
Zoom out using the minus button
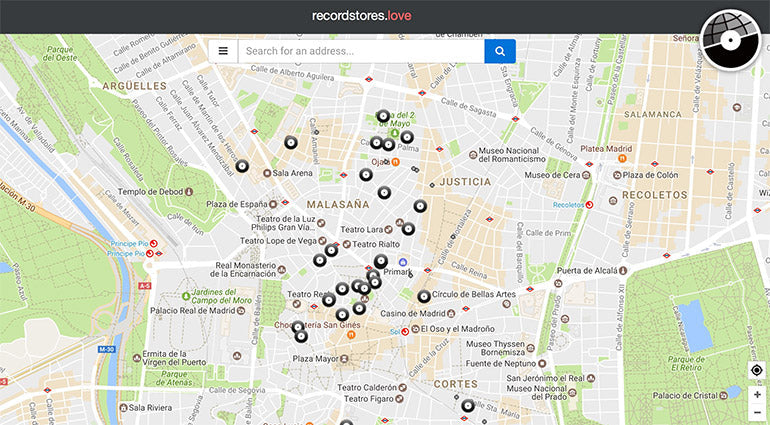click(757, 412)
